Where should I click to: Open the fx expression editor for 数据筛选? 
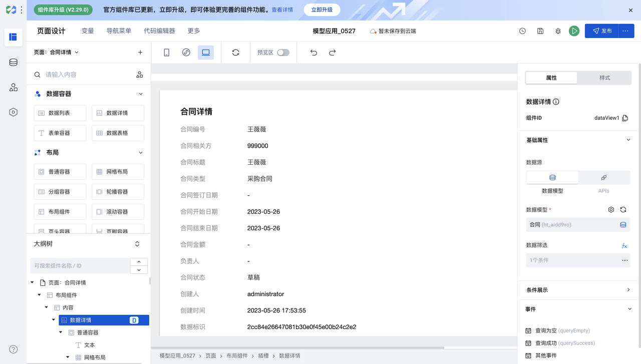click(624, 246)
